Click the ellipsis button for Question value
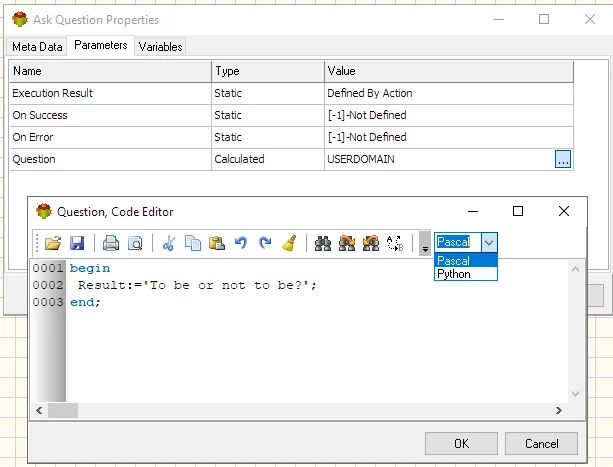This screenshot has width=613, height=467. click(563, 159)
